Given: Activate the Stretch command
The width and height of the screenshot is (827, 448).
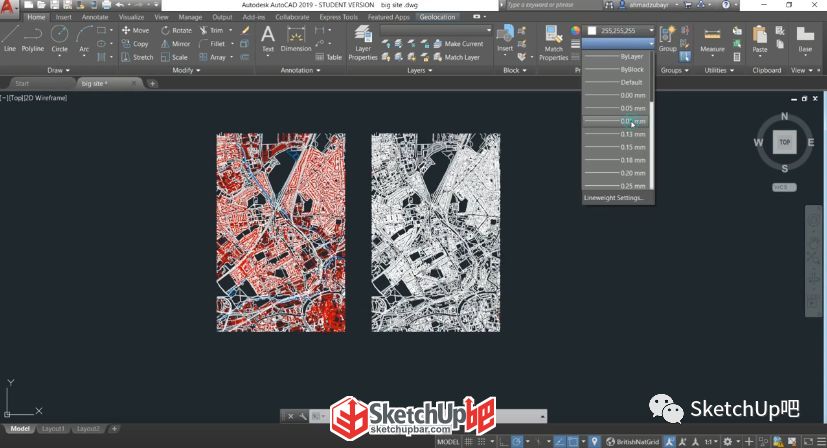Looking at the screenshot, I should 137,57.
